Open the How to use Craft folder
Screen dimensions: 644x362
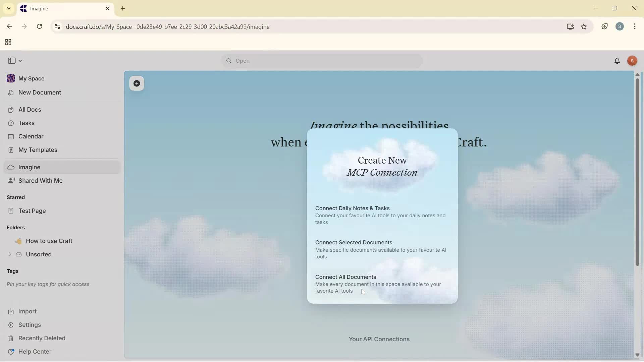pyautogui.click(x=49, y=241)
